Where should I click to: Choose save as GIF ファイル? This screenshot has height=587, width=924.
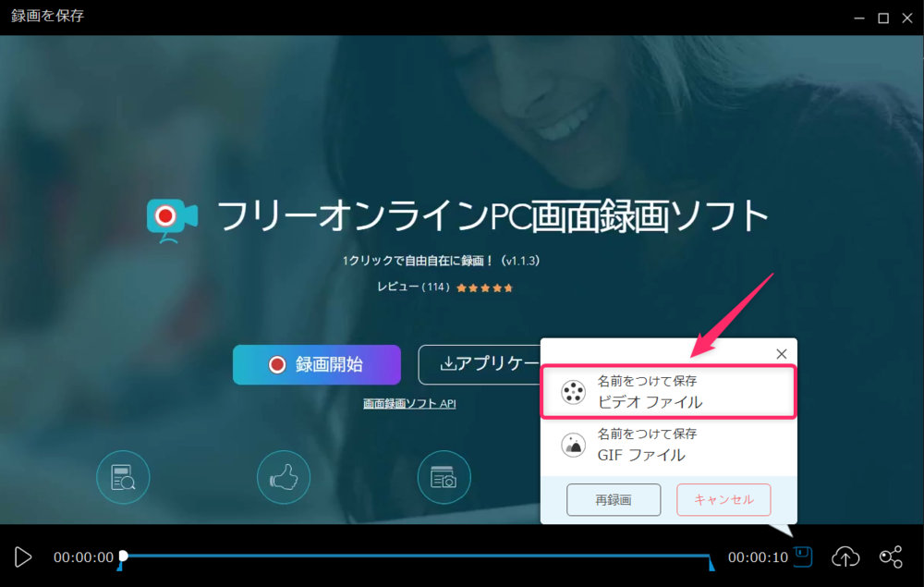669,445
